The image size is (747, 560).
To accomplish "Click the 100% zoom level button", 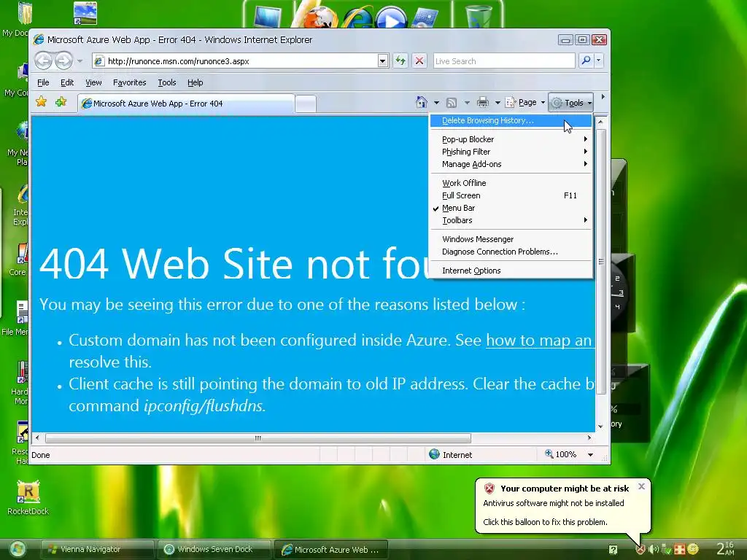I will (561, 454).
